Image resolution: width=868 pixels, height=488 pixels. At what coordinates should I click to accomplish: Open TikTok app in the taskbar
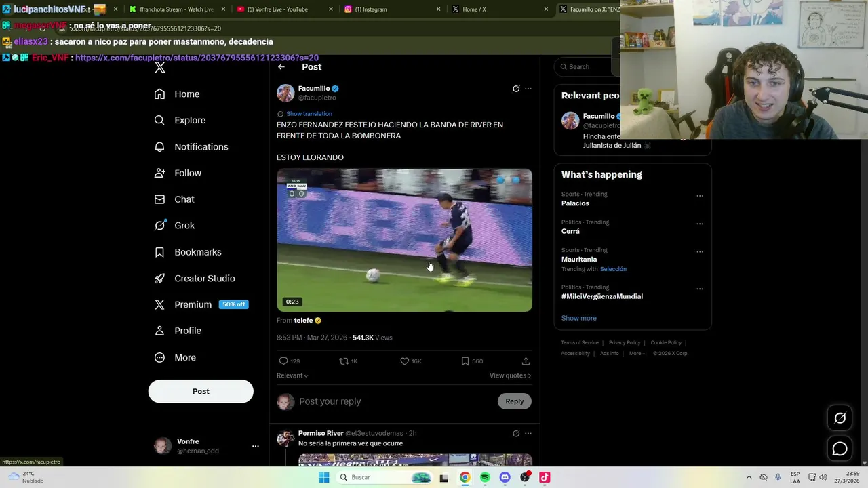click(545, 477)
